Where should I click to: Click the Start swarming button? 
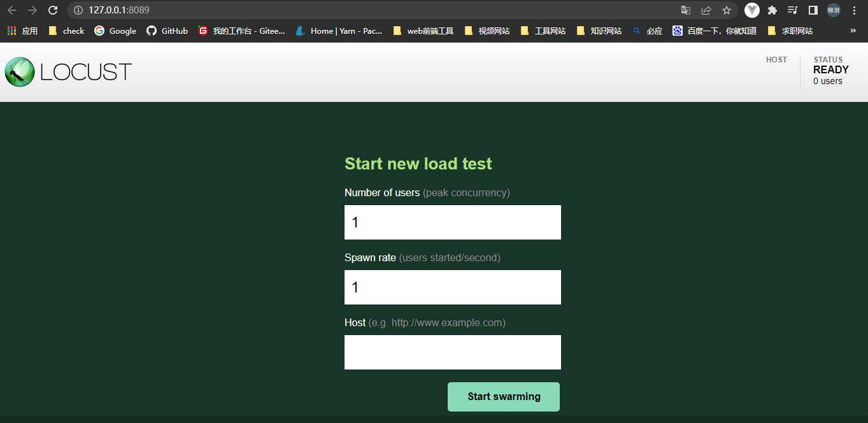pyautogui.click(x=504, y=397)
